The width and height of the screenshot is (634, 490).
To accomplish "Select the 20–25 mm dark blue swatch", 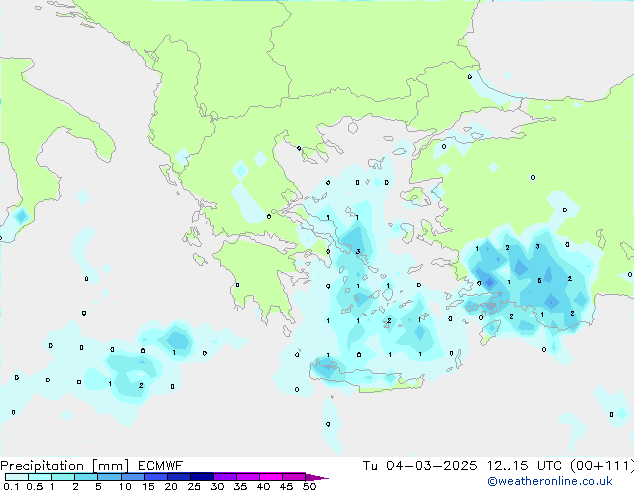I will click(179, 477).
